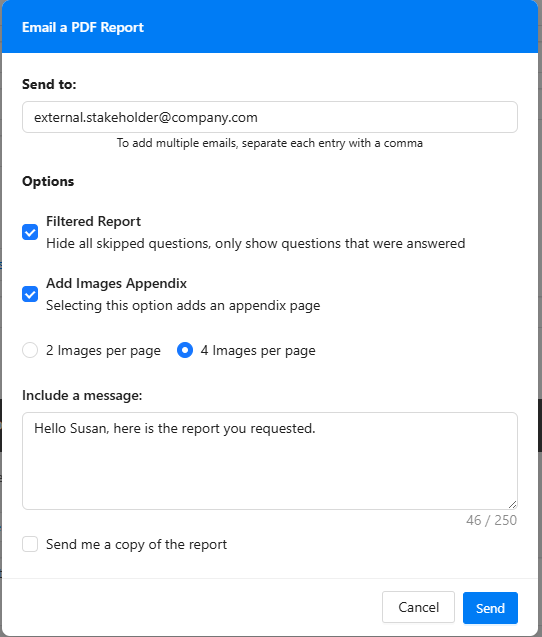Click the message box resize handle

[512, 505]
